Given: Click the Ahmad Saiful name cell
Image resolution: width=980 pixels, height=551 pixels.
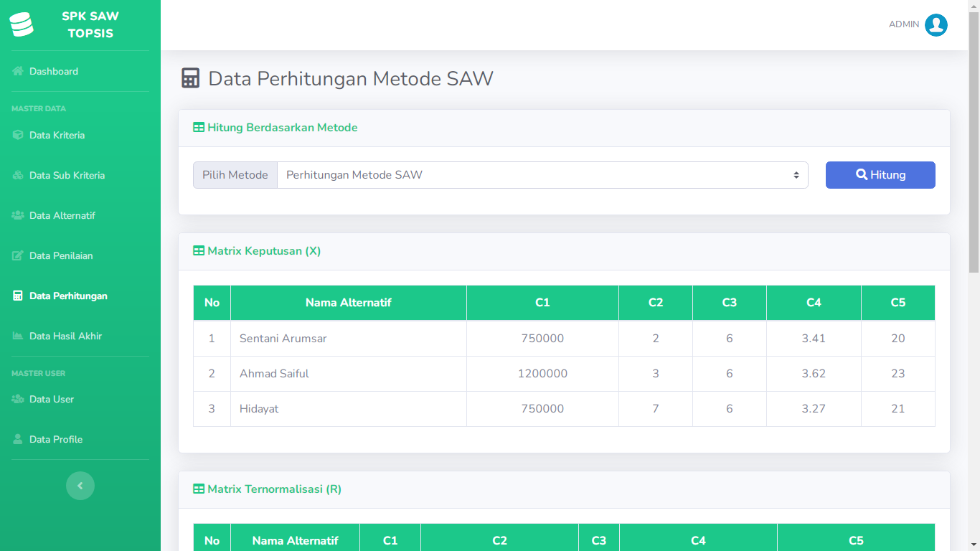Looking at the screenshot, I should [x=349, y=373].
